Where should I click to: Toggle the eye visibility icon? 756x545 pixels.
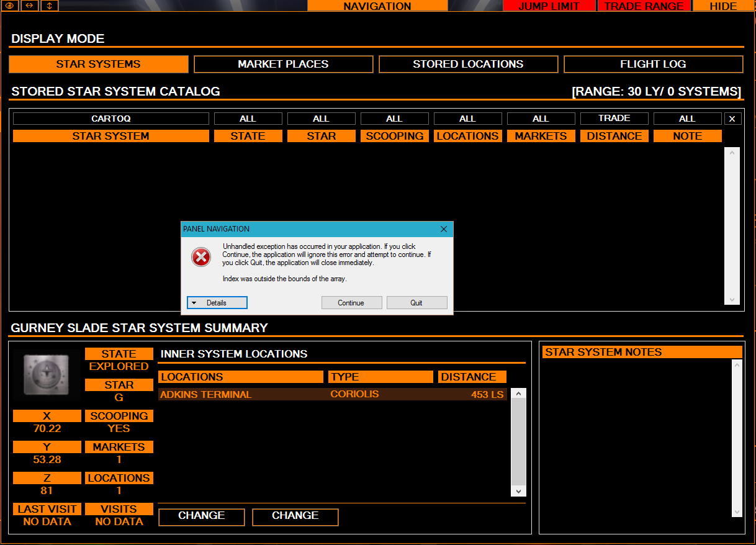[10, 6]
